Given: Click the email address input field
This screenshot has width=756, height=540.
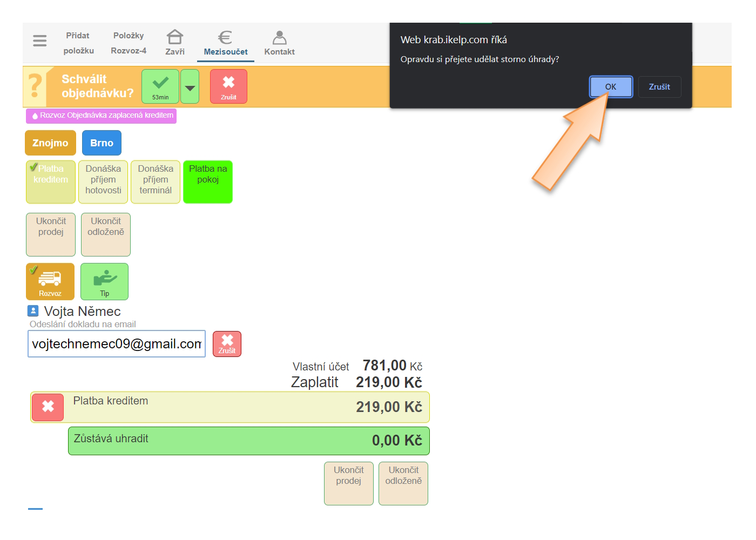Looking at the screenshot, I should coord(117,344).
